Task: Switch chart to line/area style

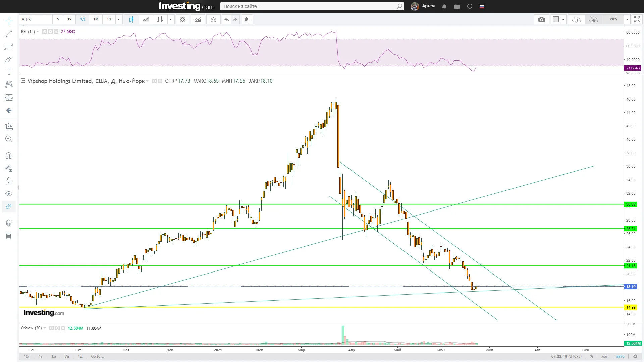Action: pos(146,19)
